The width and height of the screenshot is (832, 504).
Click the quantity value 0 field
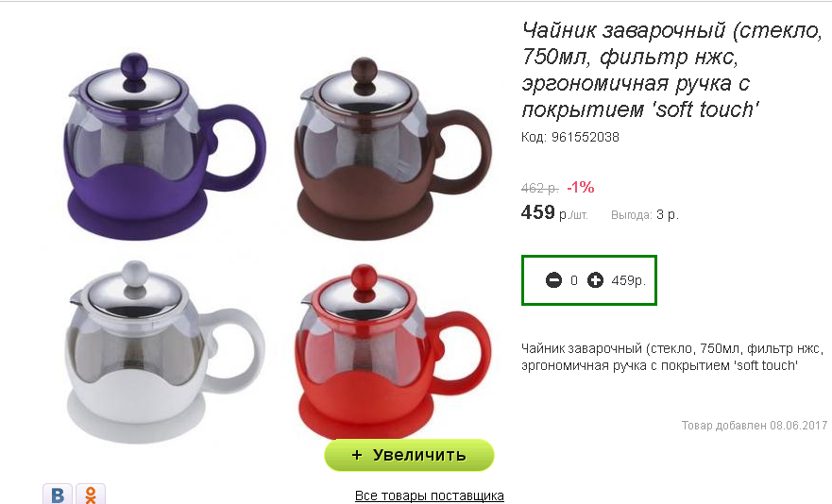click(x=574, y=280)
